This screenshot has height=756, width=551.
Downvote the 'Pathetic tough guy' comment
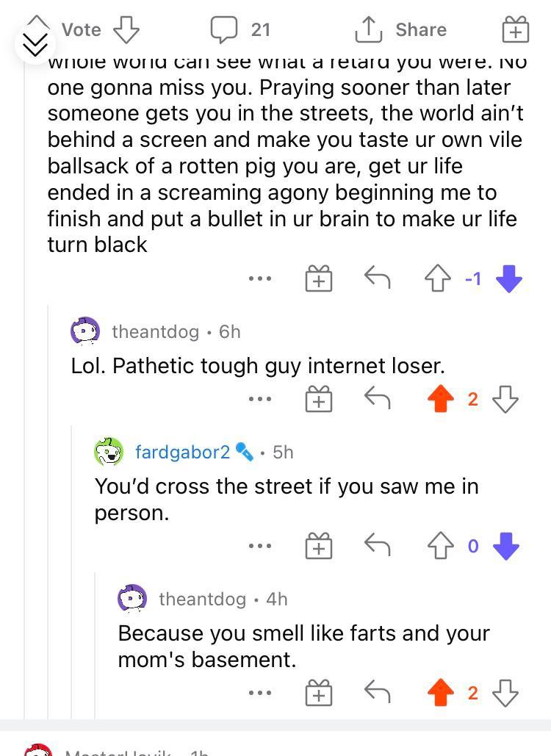[505, 399]
